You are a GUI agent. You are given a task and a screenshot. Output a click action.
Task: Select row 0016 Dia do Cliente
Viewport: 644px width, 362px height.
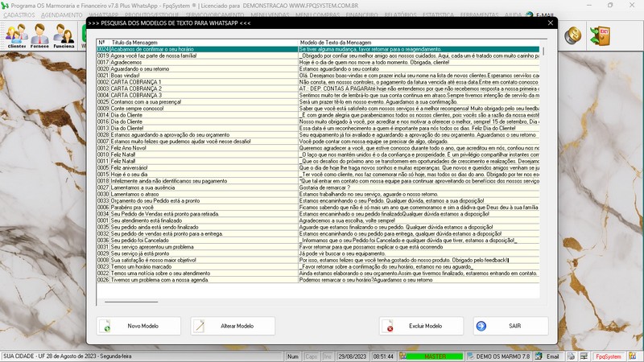pos(318,121)
